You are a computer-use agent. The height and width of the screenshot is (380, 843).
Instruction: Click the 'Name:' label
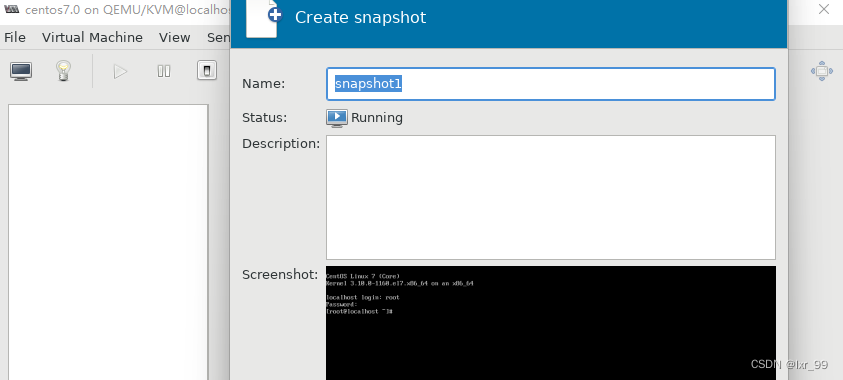click(x=263, y=84)
